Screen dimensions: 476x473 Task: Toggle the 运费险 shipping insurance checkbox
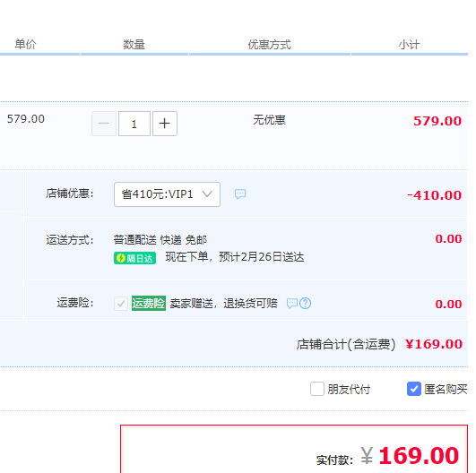pyautogui.click(x=121, y=303)
